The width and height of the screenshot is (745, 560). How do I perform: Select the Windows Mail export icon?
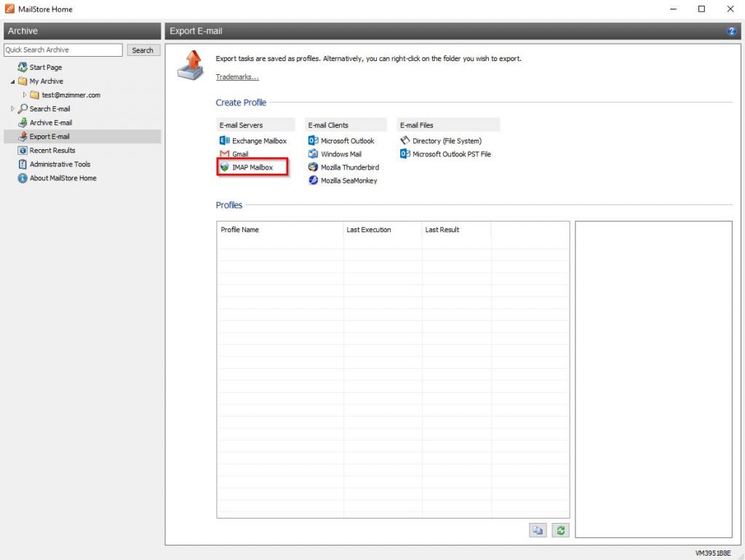pos(314,154)
